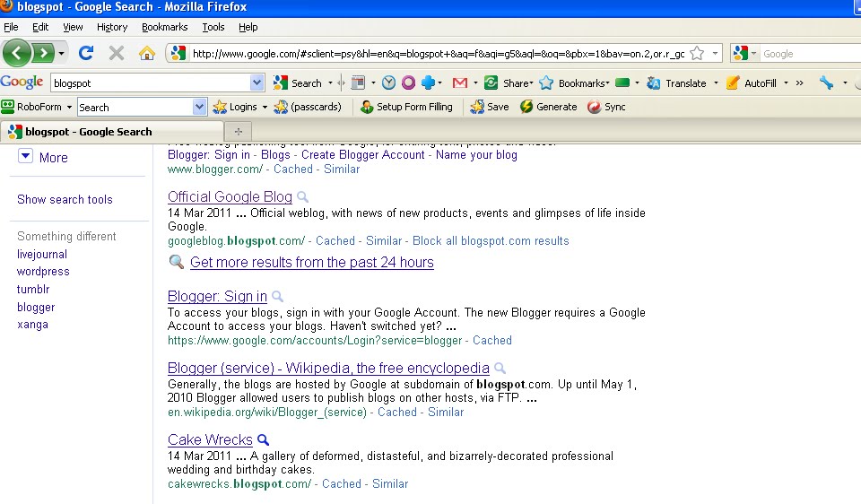The height and width of the screenshot is (504, 861).
Task: Click the Share button in Google toolbar
Action: pyautogui.click(x=509, y=83)
